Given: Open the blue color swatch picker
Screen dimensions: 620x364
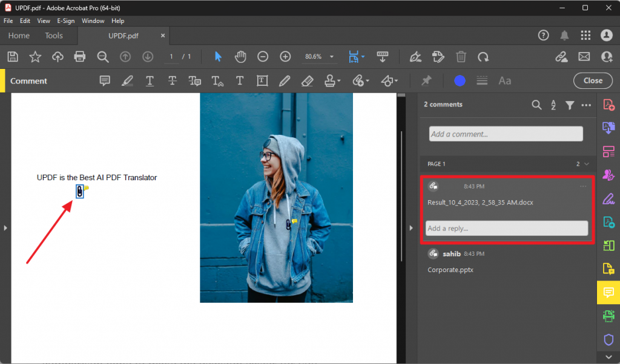Looking at the screenshot, I should tap(460, 80).
